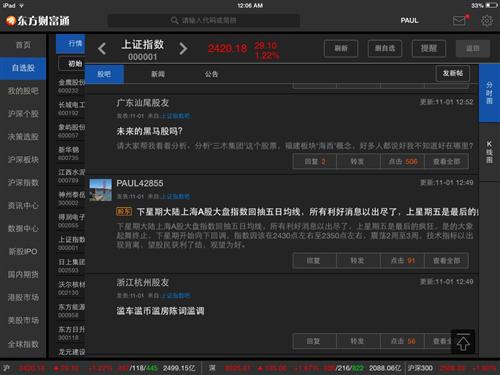Go to previous stock with left arrow

coord(102,49)
